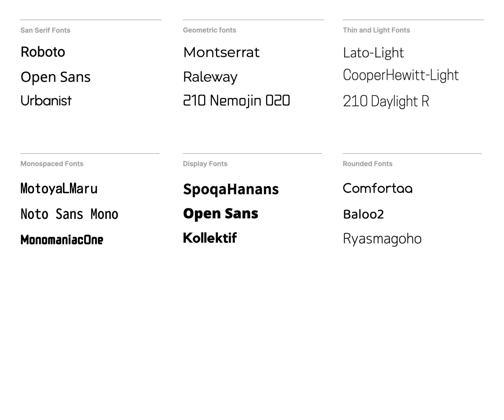This screenshot has height=420, width=504.
Task: Pick the MonomaniacOne font sample
Action: pyautogui.click(x=62, y=240)
